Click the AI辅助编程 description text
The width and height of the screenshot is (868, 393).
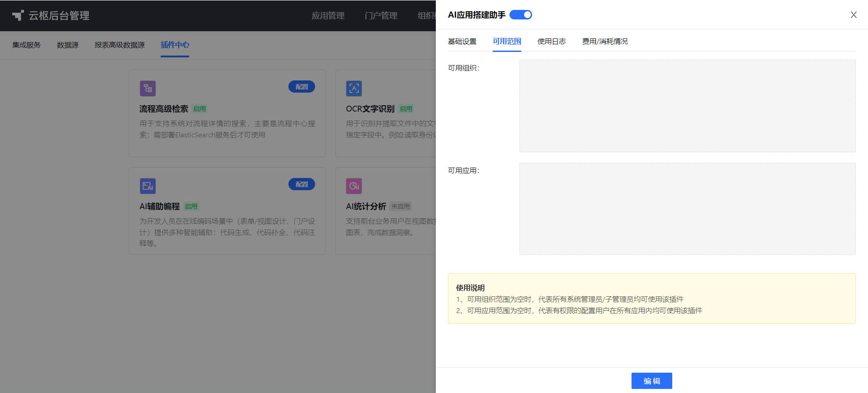pos(227,232)
